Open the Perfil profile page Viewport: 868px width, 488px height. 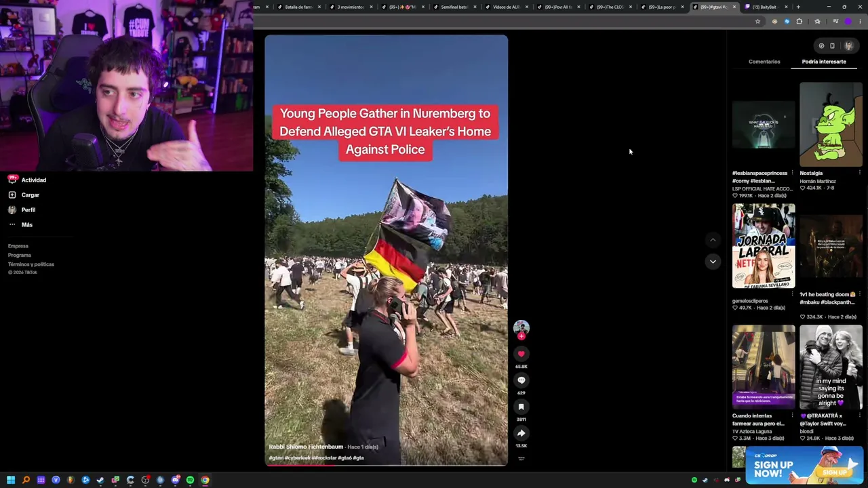click(22, 209)
